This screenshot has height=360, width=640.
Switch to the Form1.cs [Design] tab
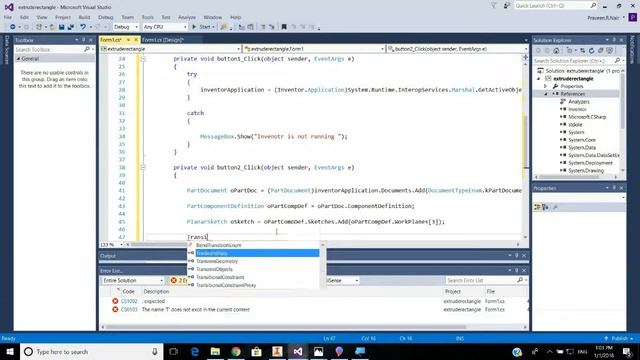pos(163,40)
